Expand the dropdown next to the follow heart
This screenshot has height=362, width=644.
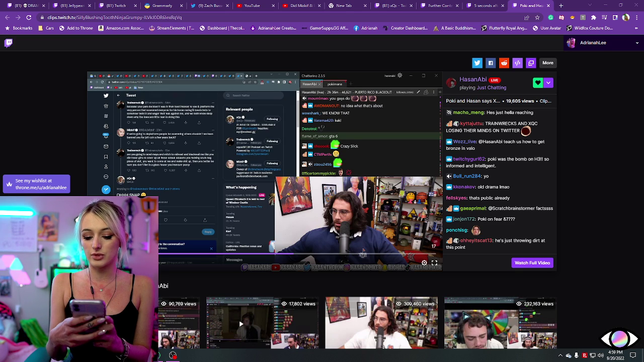pyautogui.click(x=548, y=82)
